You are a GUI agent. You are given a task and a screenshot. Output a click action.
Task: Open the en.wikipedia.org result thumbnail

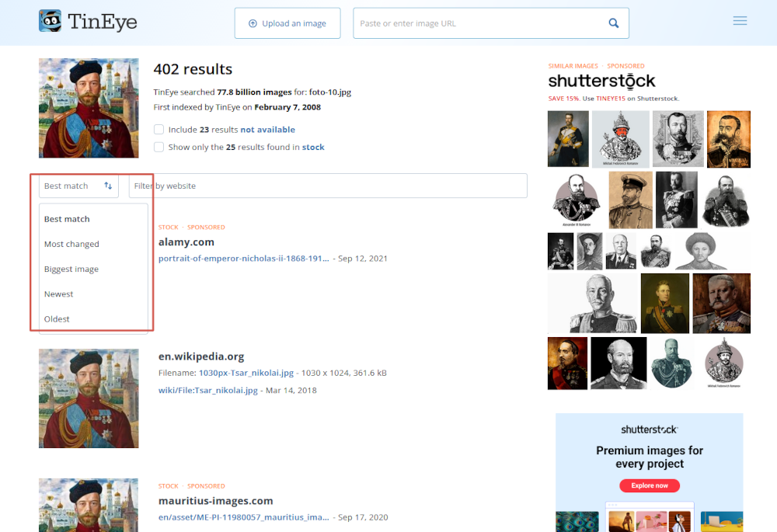pyautogui.click(x=89, y=398)
